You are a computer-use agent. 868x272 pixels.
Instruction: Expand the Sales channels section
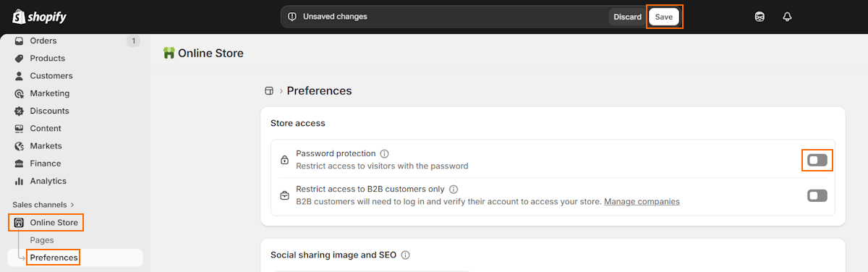click(43, 205)
